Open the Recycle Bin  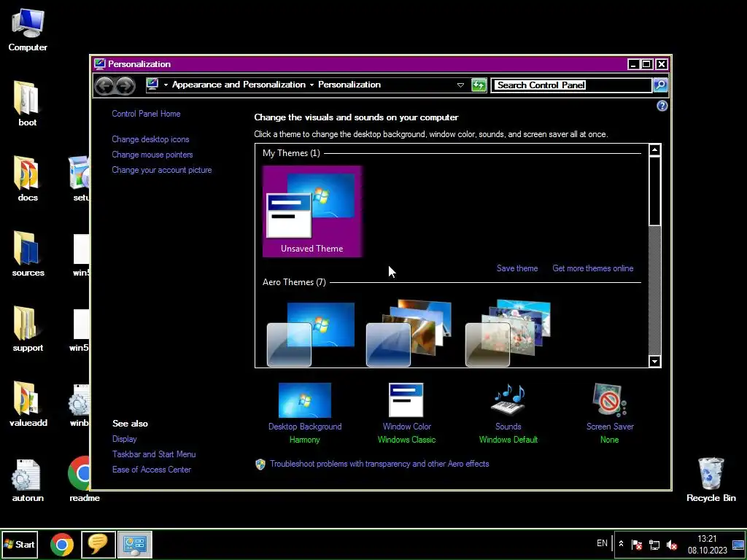point(711,480)
